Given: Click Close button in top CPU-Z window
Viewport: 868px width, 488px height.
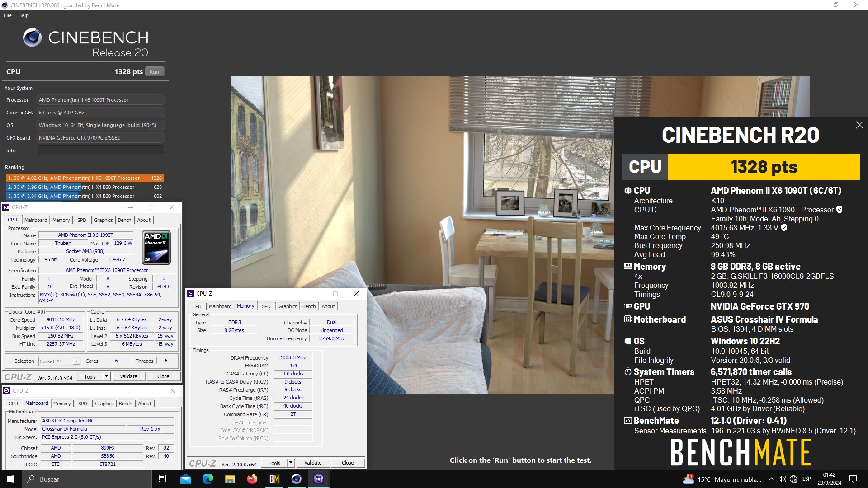Looking at the screenshot, I should click(163, 376).
